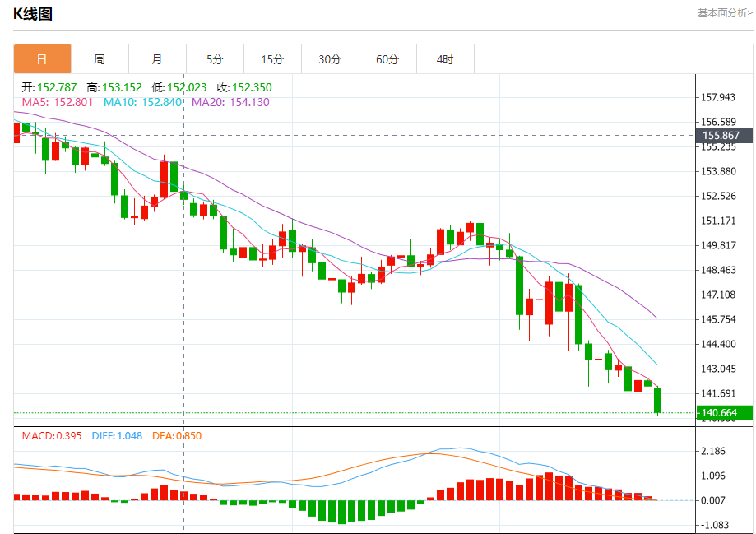
Task: Click the 156.589 price axis label
Action: [x=718, y=122]
